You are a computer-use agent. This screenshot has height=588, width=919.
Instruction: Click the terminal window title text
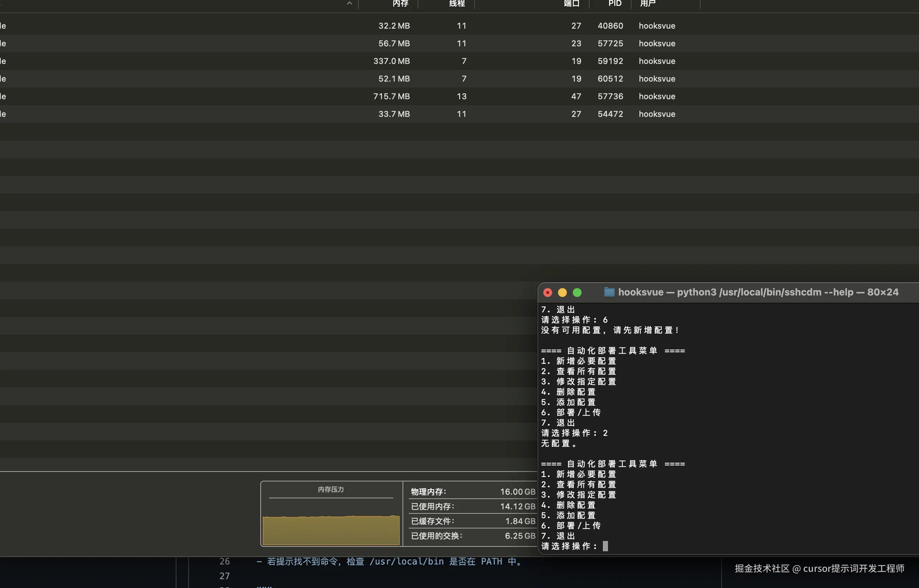coord(758,292)
